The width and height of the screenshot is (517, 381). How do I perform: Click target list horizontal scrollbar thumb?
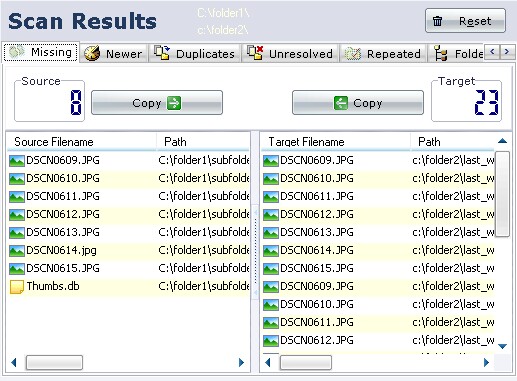tap(306, 362)
